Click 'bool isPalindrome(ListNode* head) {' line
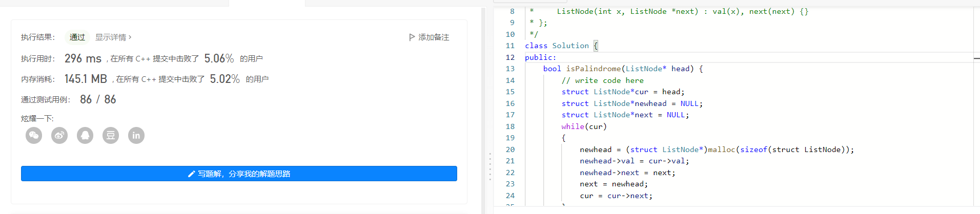This screenshot has height=214, width=980. [x=623, y=69]
